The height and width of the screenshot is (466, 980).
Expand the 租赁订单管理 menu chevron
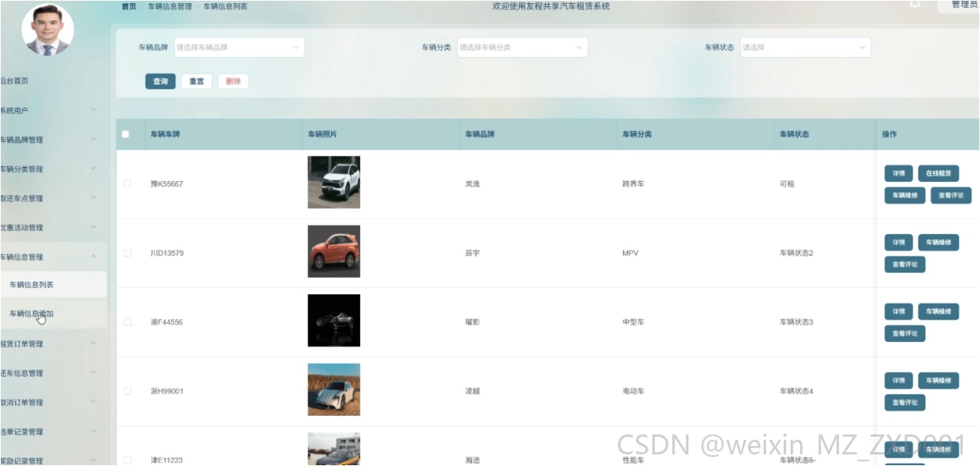[93, 344]
